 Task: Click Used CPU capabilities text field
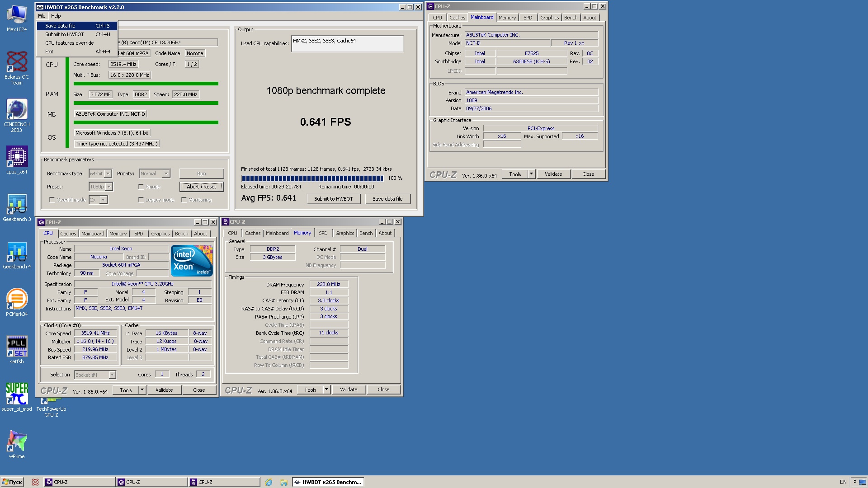coord(347,43)
